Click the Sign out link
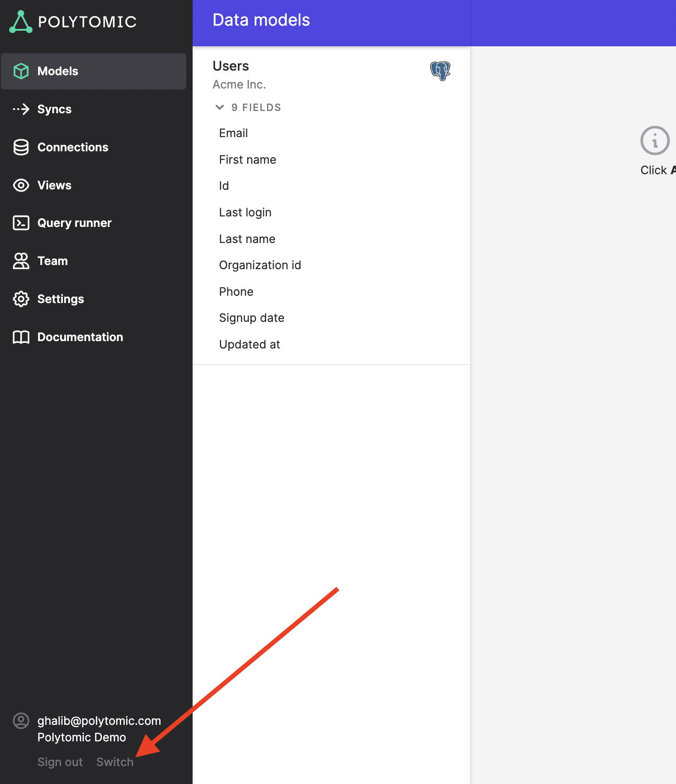The height and width of the screenshot is (784, 676). tap(60, 762)
